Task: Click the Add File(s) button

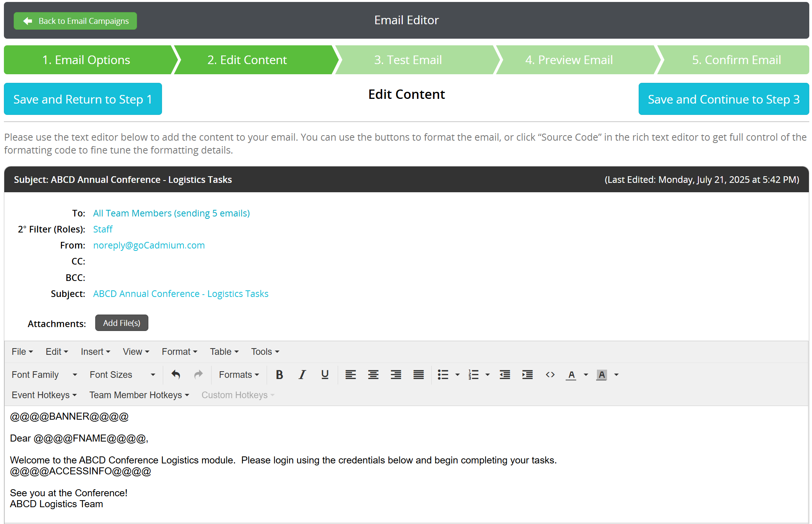Action: pos(121,323)
